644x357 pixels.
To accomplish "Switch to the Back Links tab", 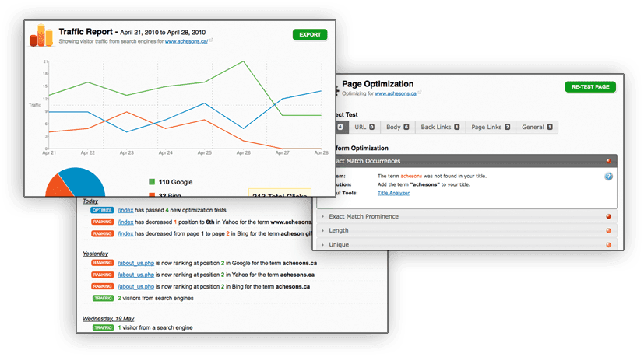I will tap(440, 128).
